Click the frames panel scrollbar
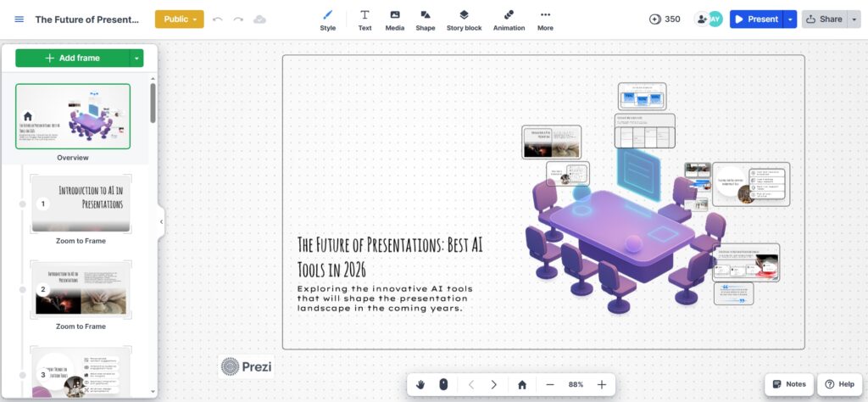868x402 pixels. tap(153, 103)
